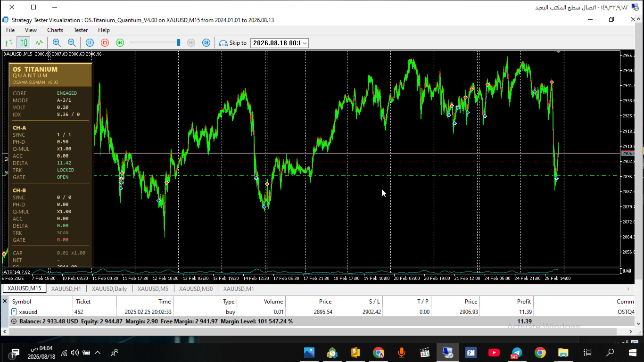Select the xauusd order icon in trade row
Viewport: 644px width, 362px height.
click(x=14, y=312)
